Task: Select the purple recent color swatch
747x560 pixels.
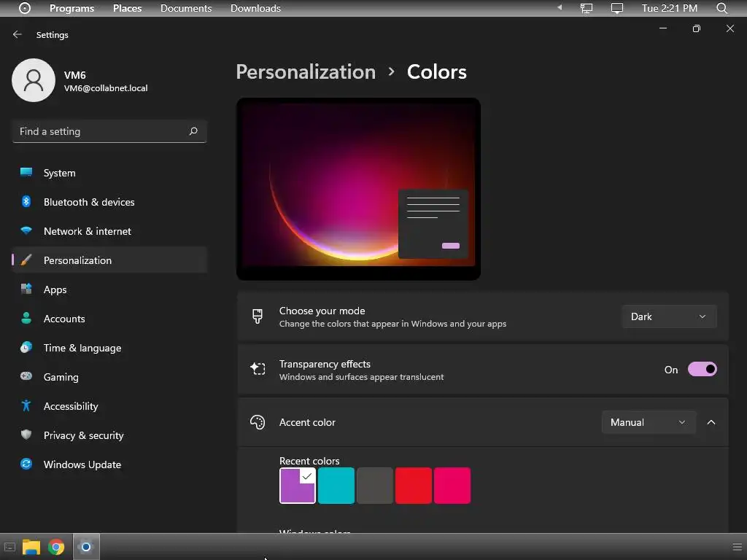Action: tap(298, 485)
